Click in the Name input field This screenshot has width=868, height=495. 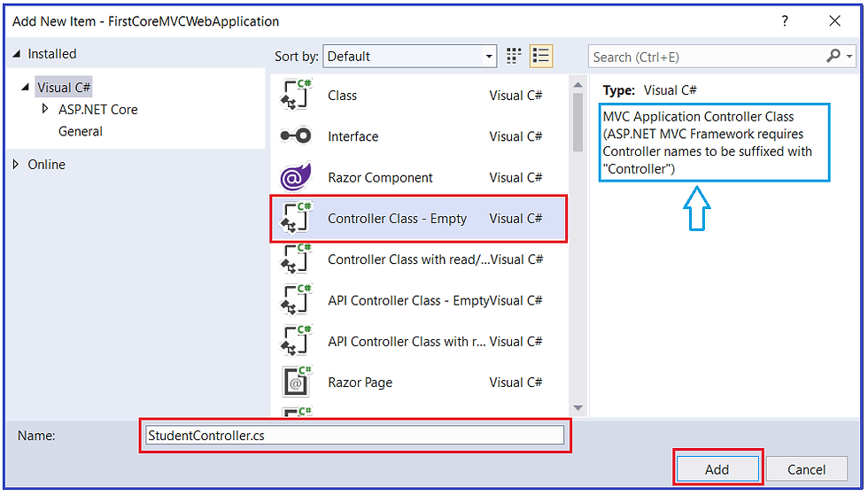click(x=355, y=435)
